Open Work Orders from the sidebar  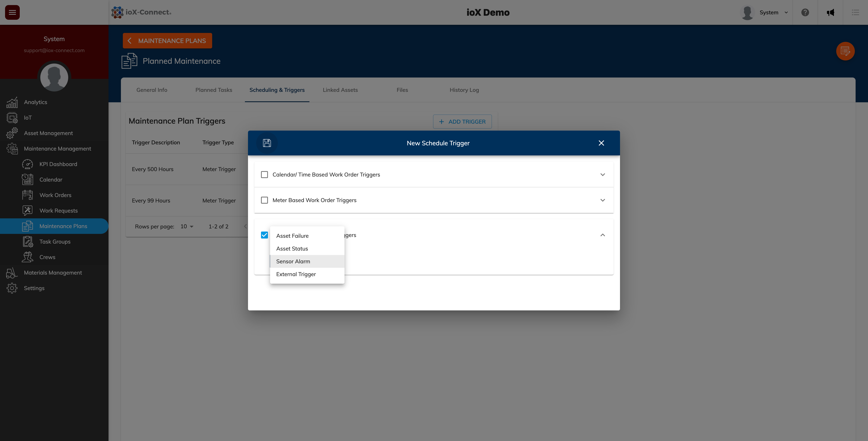tap(55, 195)
